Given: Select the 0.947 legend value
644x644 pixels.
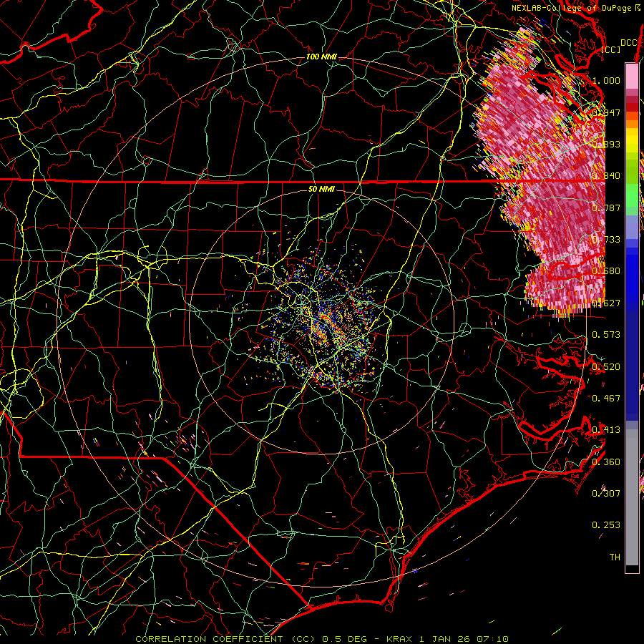Looking at the screenshot, I should (x=606, y=112).
